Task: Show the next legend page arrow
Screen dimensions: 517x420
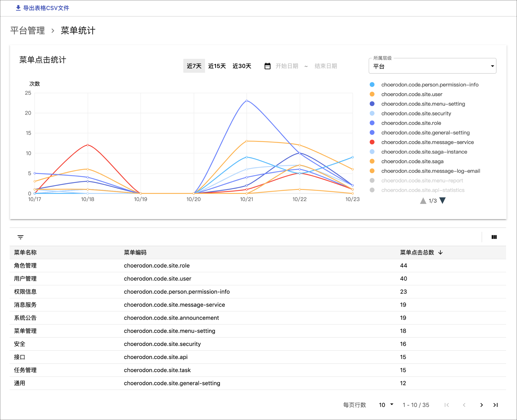Action: [x=443, y=200]
